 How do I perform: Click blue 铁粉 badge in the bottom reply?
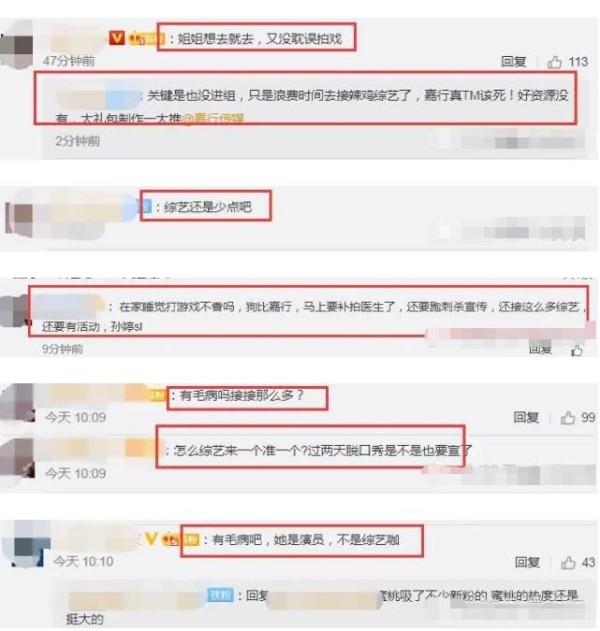click(220, 595)
